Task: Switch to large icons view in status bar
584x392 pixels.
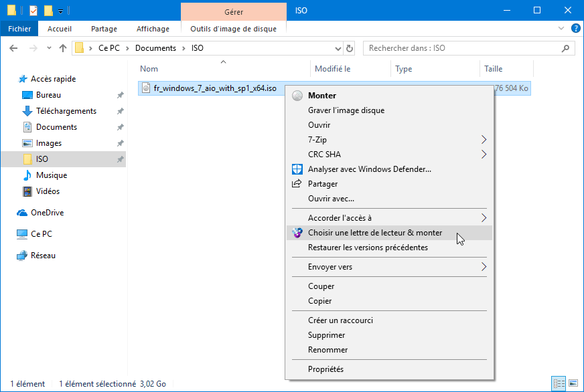Action: [573, 383]
